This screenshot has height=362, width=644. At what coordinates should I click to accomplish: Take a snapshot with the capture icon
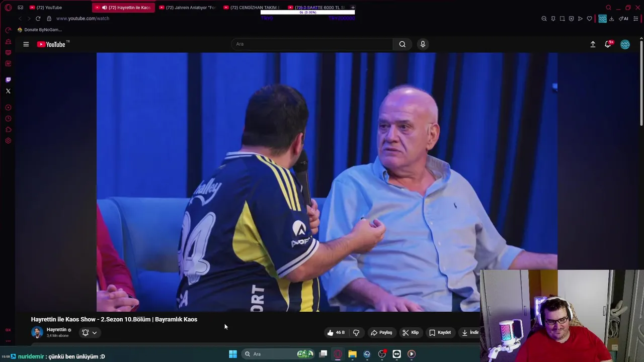click(562, 19)
